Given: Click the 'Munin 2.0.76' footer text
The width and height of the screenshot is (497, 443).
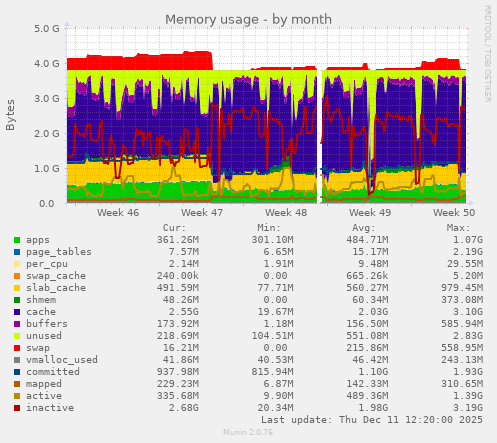Looking at the screenshot, I should 248,432.
